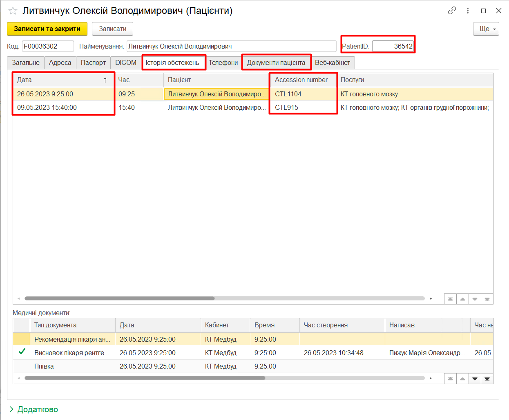Image resolution: width=509 pixels, height=420 pixels.
Task: Jump to last row in examination history
Action: [487, 299]
